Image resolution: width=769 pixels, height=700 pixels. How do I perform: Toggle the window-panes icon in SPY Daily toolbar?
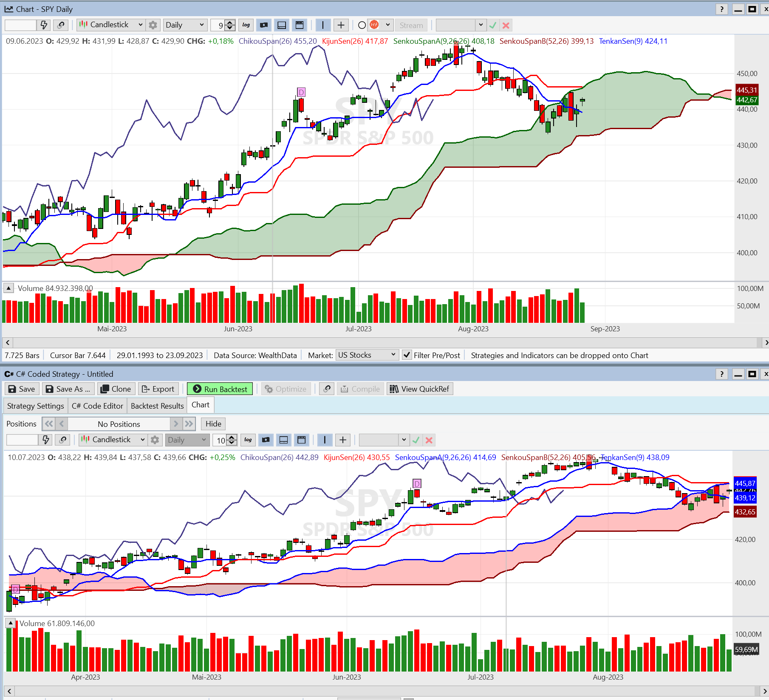click(300, 25)
